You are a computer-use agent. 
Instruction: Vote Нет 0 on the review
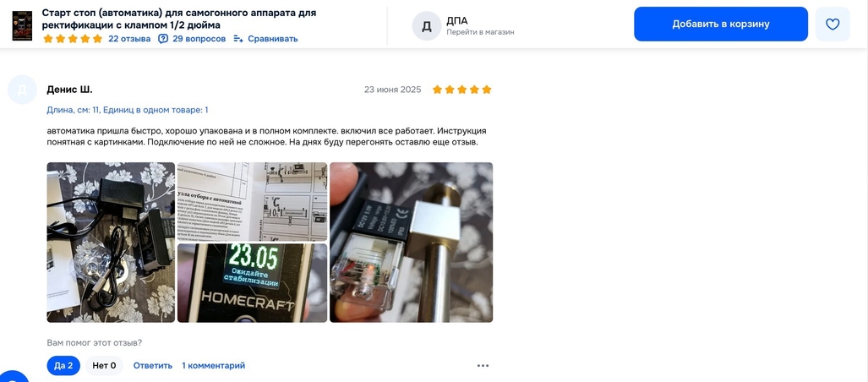[104, 365]
